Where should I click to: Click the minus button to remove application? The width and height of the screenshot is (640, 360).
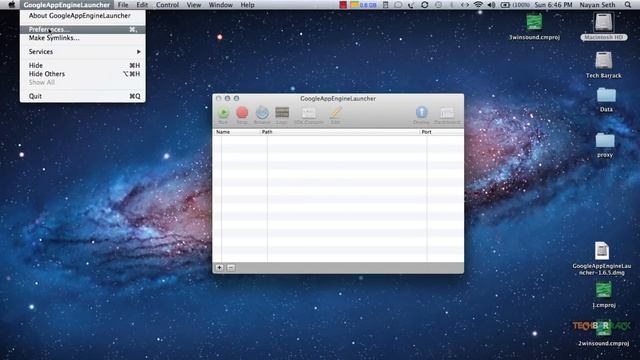[231, 268]
